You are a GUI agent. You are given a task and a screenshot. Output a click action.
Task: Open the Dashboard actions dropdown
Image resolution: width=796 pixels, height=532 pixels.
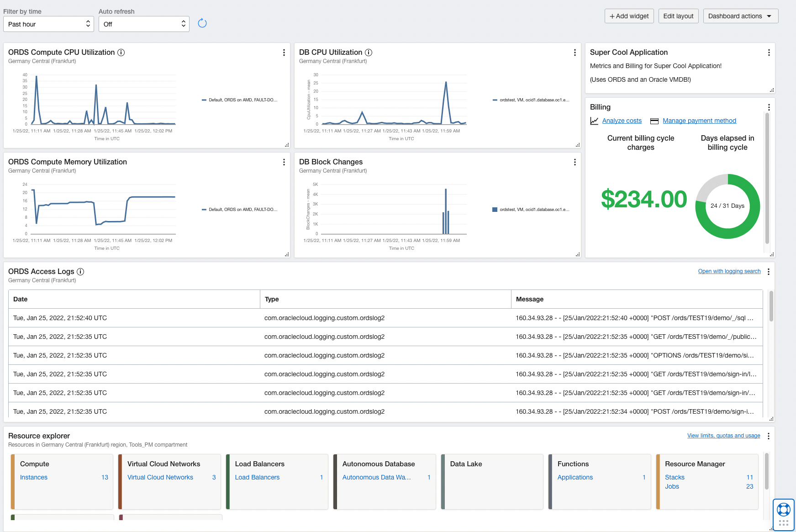tap(740, 16)
